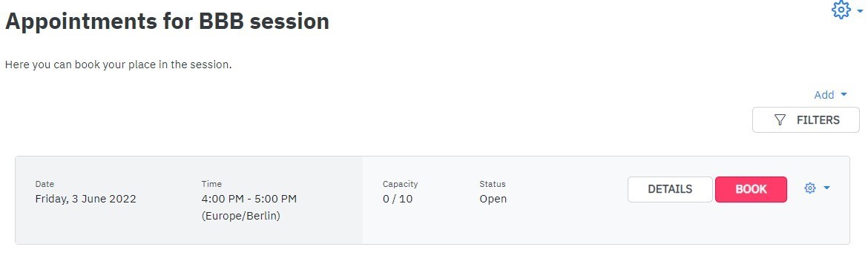Click the booking description text

click(x=118, y=65)
